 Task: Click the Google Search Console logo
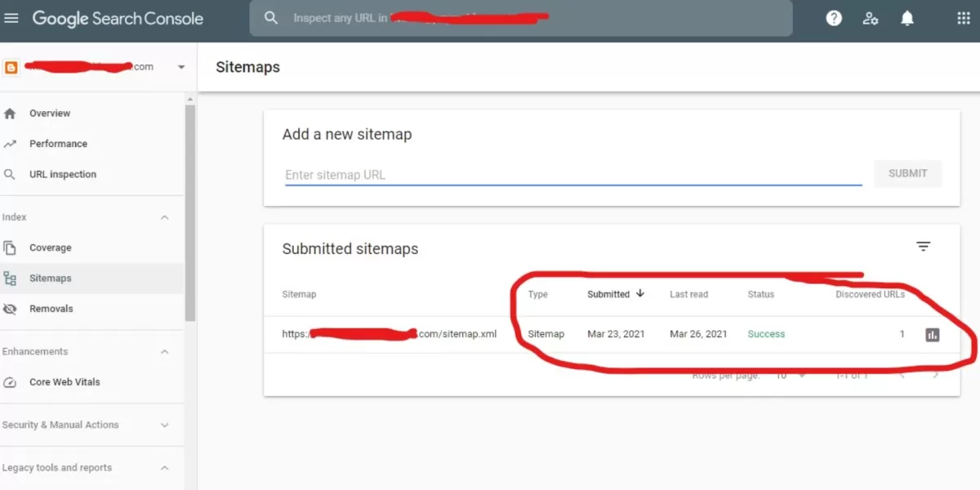pyautogui.click(x=118, y=18)
